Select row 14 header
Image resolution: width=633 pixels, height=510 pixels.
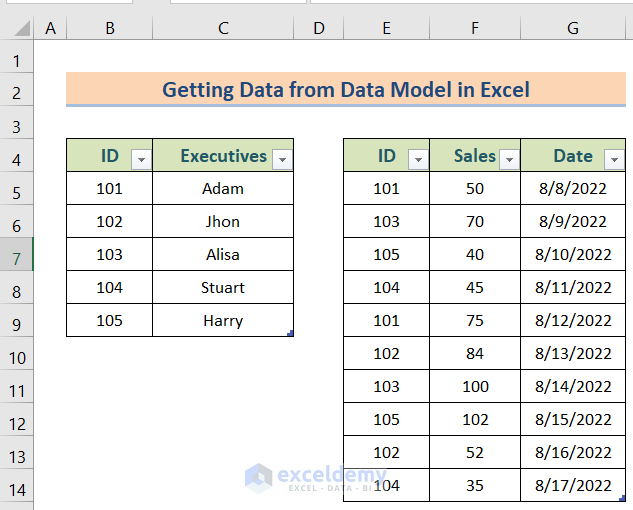tap(16, 489)
